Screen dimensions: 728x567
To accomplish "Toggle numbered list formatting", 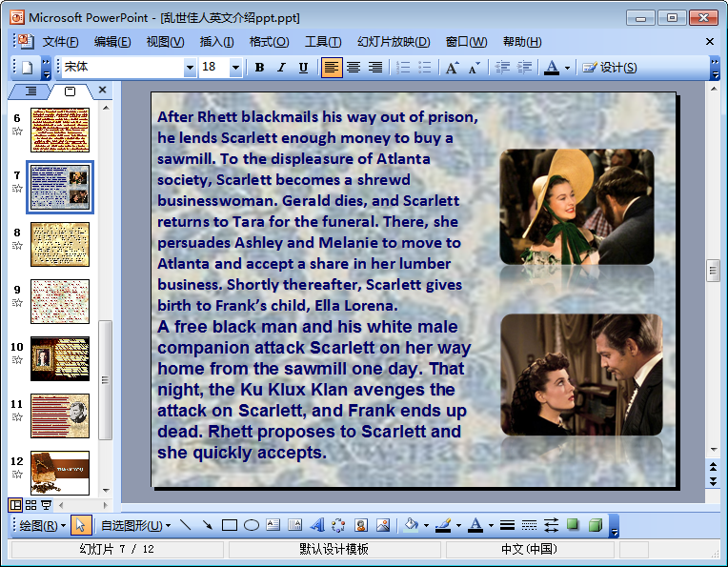I will [402, 68].
